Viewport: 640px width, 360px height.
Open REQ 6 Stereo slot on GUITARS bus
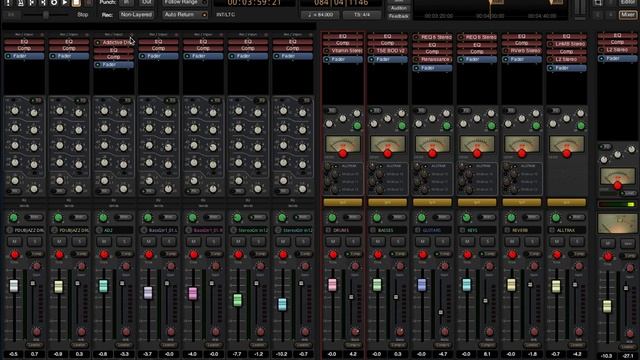432,37
